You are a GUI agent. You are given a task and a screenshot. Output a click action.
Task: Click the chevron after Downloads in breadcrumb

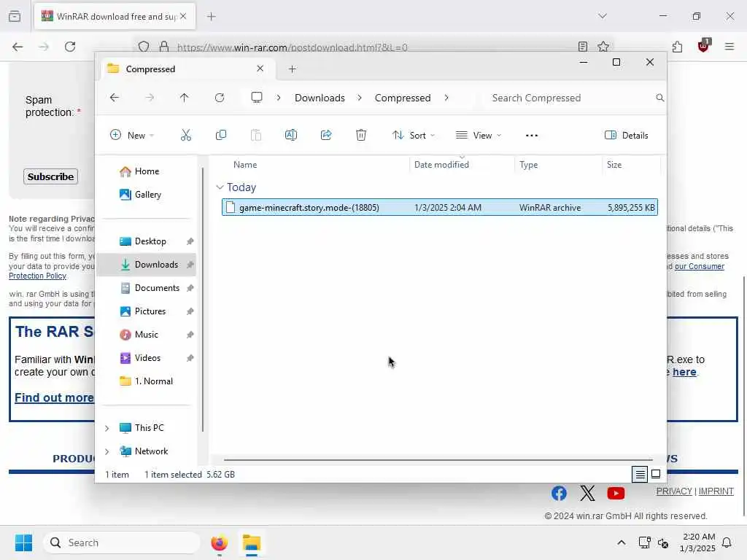[360, 98]
